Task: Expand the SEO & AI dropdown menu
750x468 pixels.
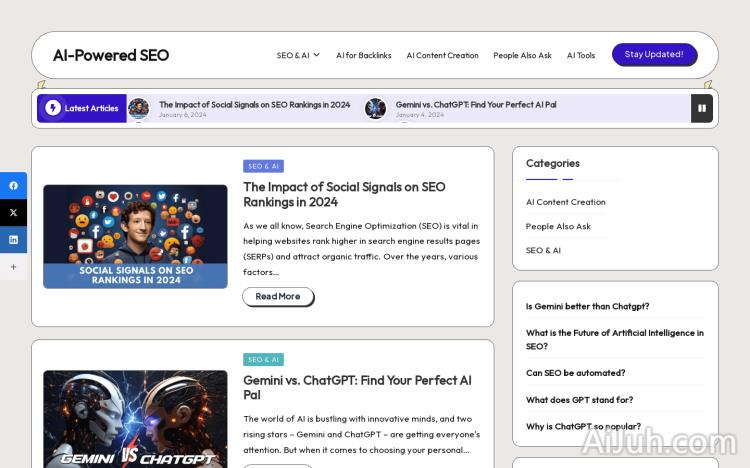Action: 298,55
